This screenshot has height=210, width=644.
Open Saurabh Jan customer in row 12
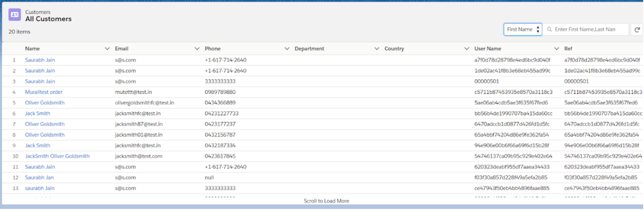39,178
